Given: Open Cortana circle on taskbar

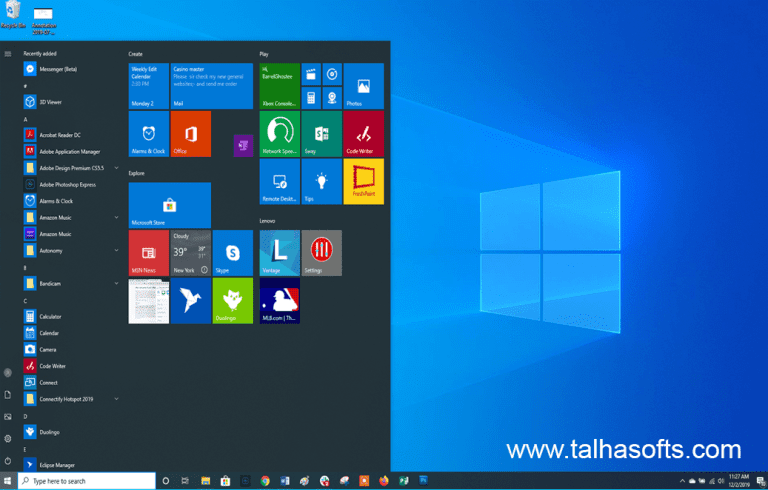Looking at the screenshot, I should (166, 481).
